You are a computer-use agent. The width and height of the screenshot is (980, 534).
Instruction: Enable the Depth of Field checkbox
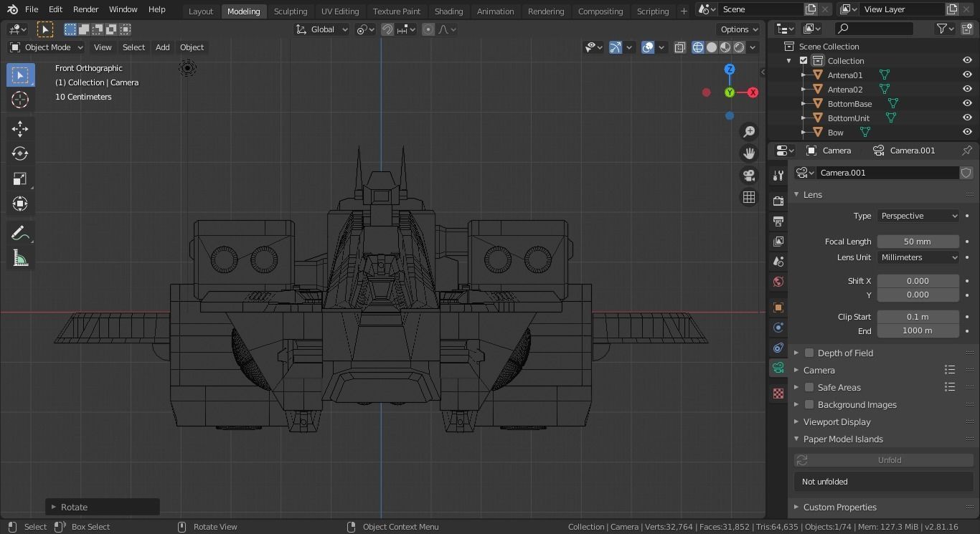click(x=809, y=353)
